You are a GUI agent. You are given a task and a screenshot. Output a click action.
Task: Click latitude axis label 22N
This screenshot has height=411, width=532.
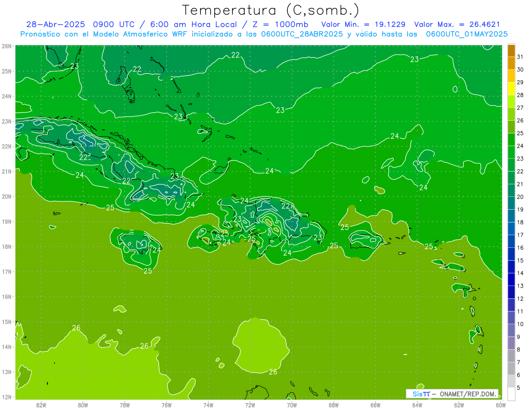(7, 146)
